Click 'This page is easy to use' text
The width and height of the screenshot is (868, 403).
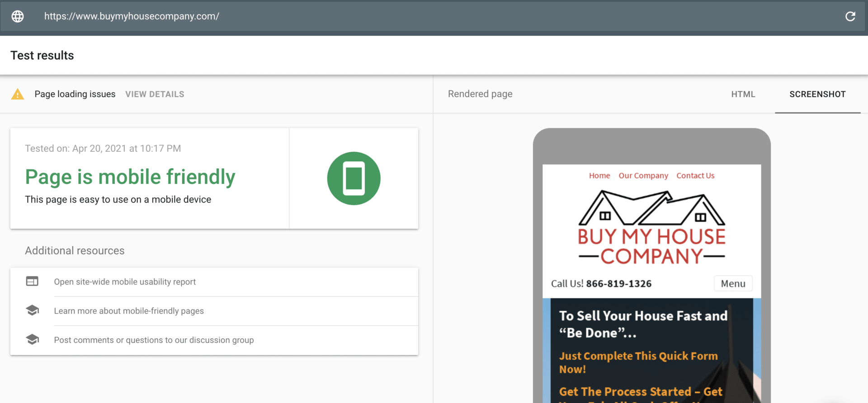pyautogui.click(x=118, y=200)
